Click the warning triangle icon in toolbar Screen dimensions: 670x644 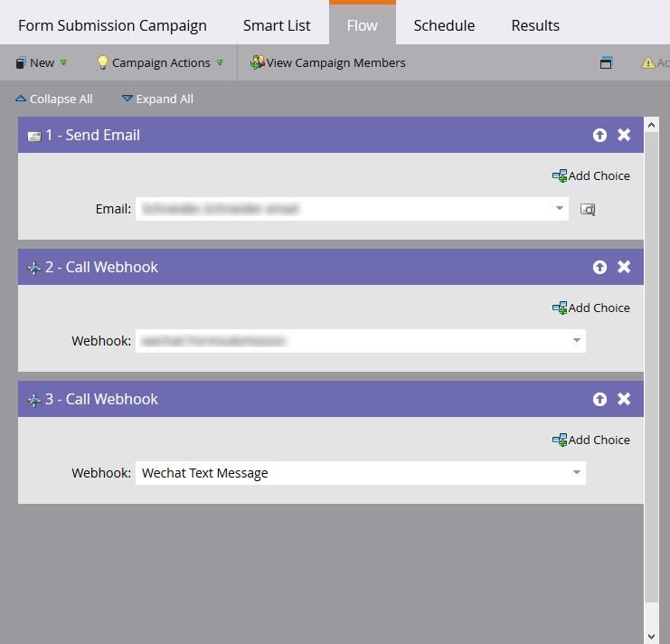(647, 62)
